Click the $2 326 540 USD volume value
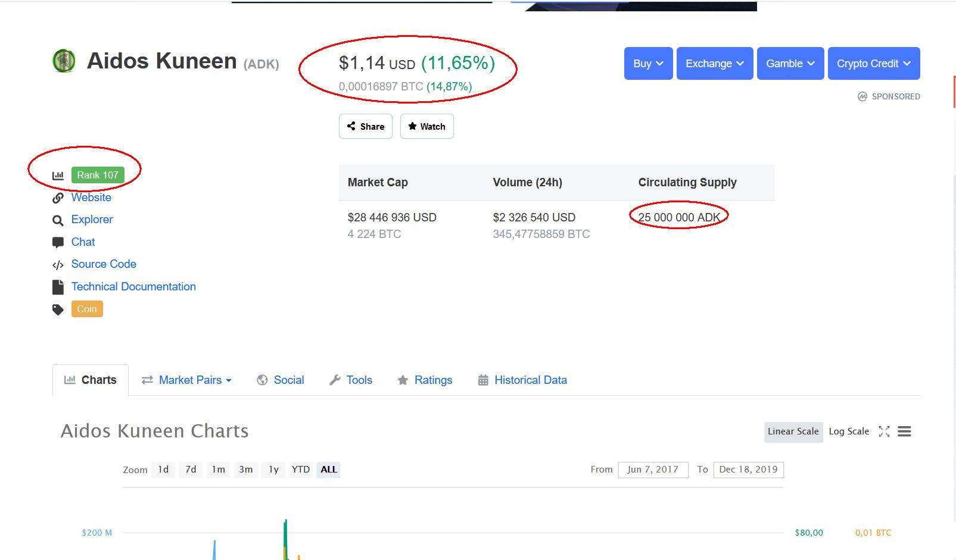This screenshot has width=956, height=560. tap(534, 217)
